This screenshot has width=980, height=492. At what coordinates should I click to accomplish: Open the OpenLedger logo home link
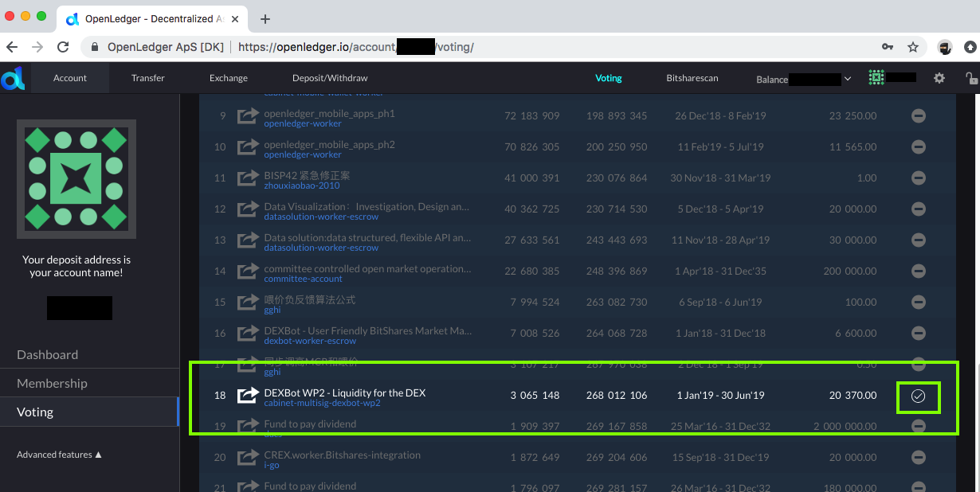coord(12,78)
